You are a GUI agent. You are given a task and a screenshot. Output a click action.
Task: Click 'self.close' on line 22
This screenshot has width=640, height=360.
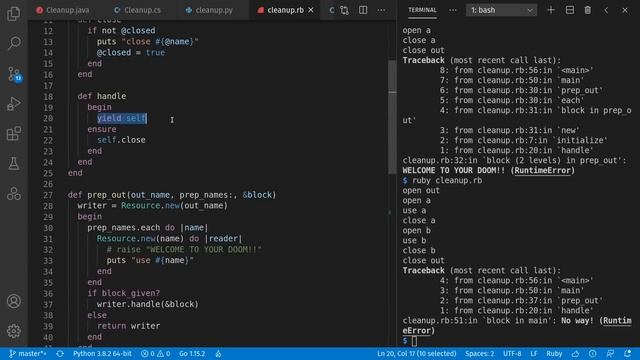point(121,140)
